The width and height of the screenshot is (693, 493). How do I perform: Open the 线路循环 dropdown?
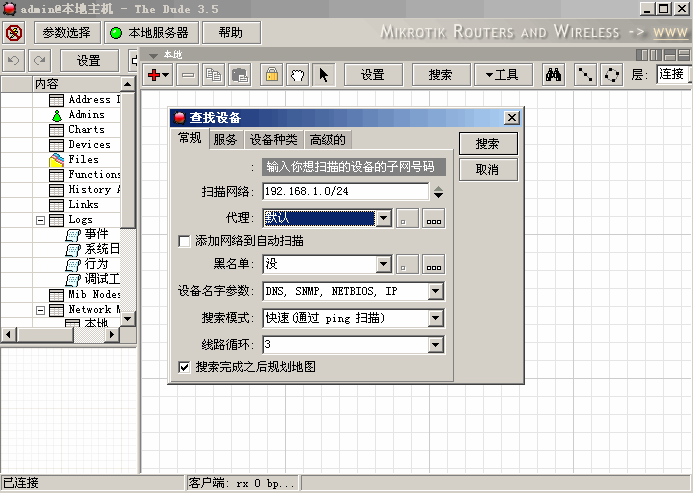[x=435, y=345]
